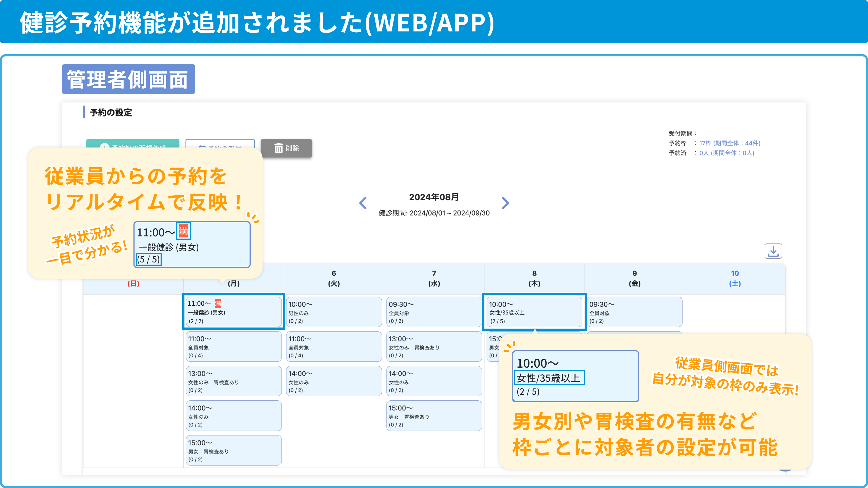Open Thursday's 10:00 女性/35歳以上 slot
The image size is (868, 488).
click(x=534, y=312)
